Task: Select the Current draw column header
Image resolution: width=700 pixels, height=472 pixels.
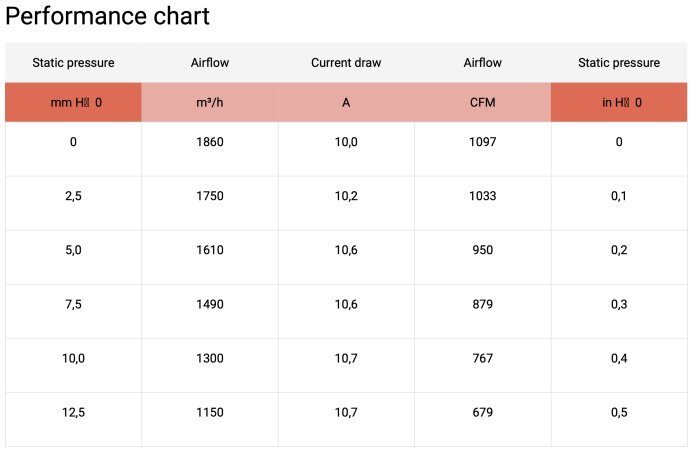Action: point(346,63)
